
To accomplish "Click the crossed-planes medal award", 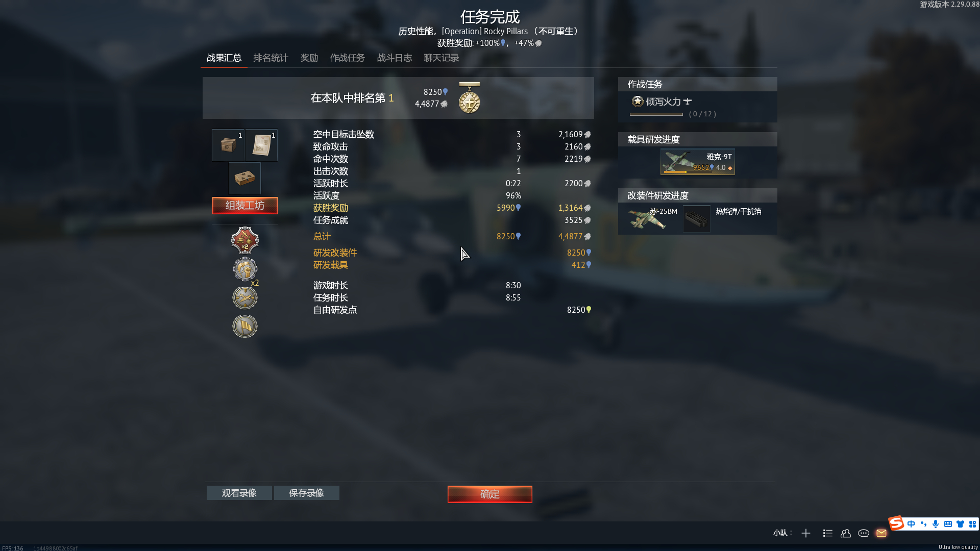I will [x=245, y=297].
